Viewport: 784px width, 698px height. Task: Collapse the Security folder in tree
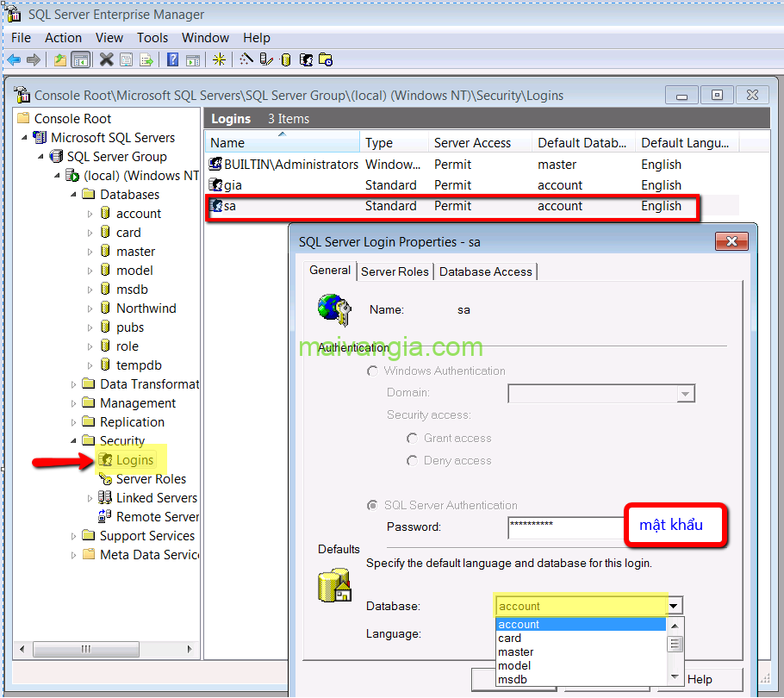(x=74, y=441)
